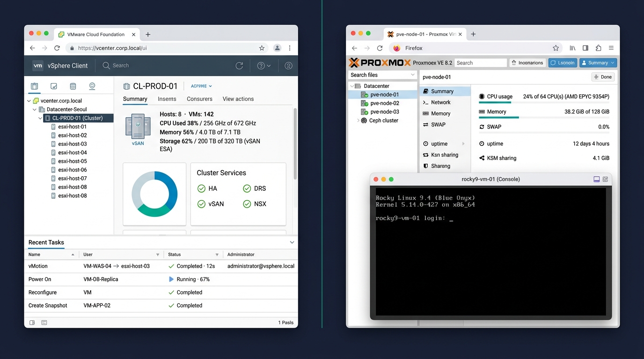
Task: Collapse the Proxmox Datacenter tree node
Action: (x=351, y=86)
